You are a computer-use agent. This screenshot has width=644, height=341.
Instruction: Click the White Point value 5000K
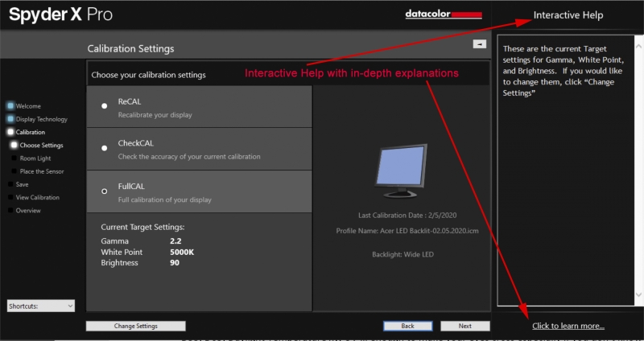click(x=182, y=252)
